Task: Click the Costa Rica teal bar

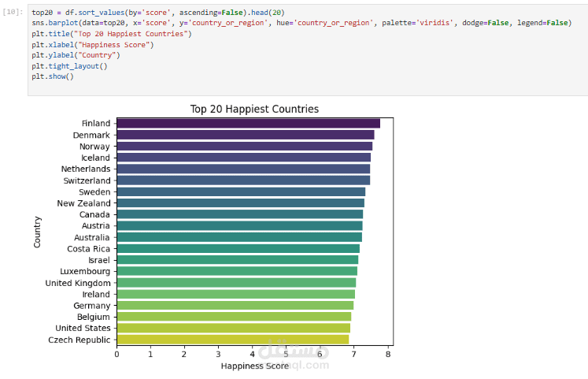Action: [x=238, y=248]
